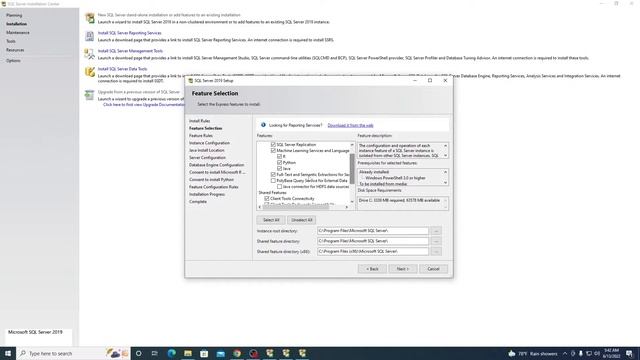Click the New SQL Server stand-alone installation icon
Image resolution: width=640 pixels, height=360 pixels.
pyautogui.click(x=89, y=18)
